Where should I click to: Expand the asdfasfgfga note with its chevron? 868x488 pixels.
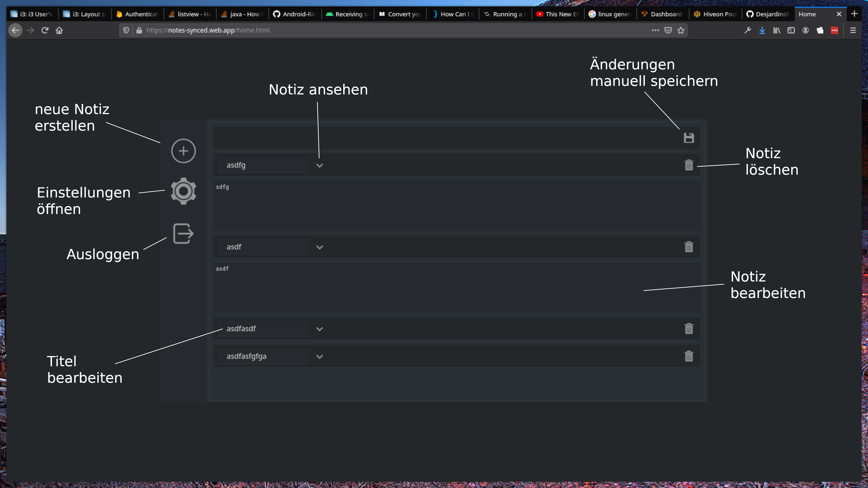click(x=319, y=357)
